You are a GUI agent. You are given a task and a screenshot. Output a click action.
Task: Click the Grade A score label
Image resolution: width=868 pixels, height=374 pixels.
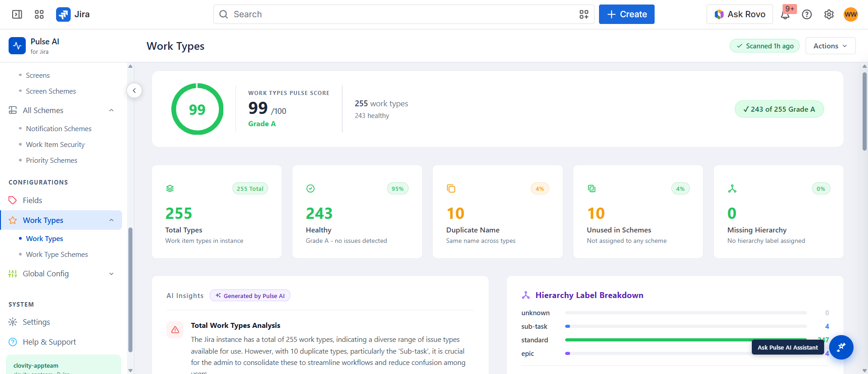point(262,124)
